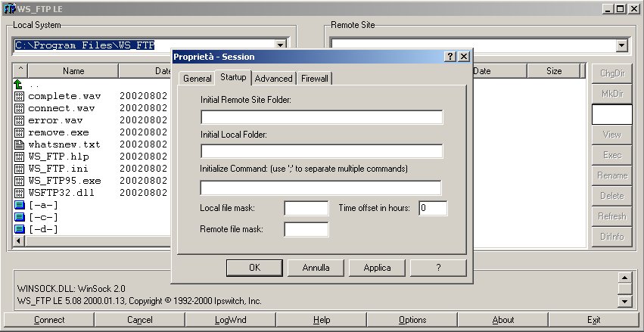The image size is (644, 332).
Task: Click the remote Exec button
Action: [x=612, y=155]
